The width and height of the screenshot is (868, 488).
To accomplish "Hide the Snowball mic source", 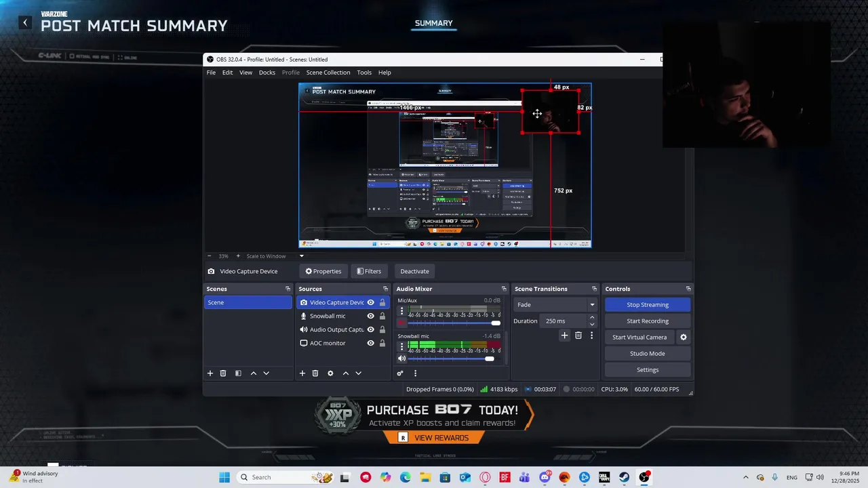I will (x=371, y=316).
